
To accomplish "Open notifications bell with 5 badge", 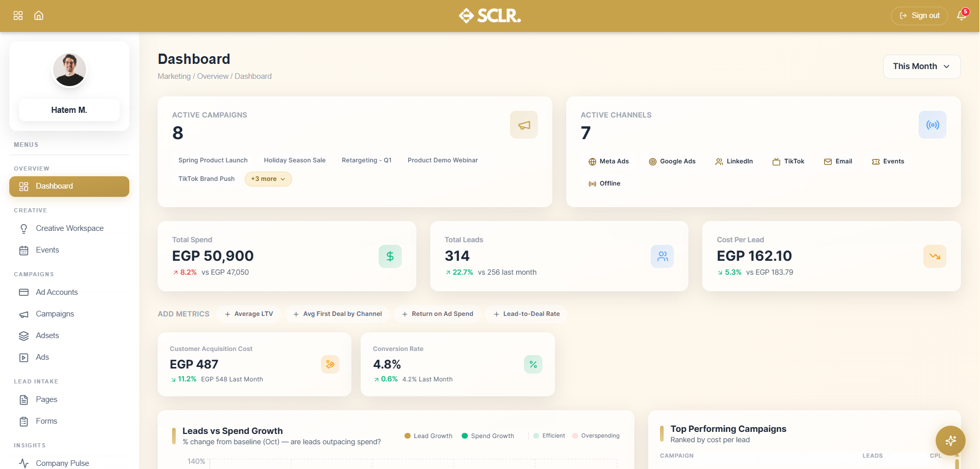I will (x=961, y=15).
